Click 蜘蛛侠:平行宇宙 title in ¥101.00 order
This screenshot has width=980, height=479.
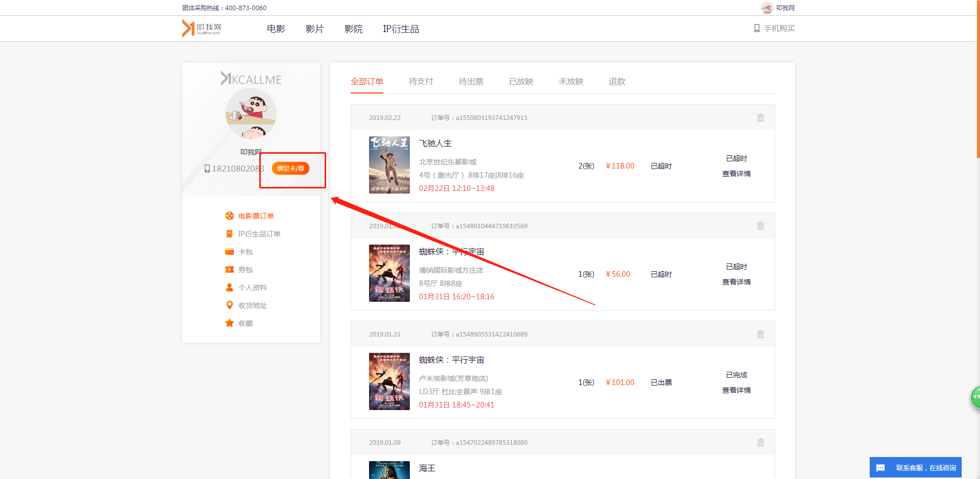452,360
